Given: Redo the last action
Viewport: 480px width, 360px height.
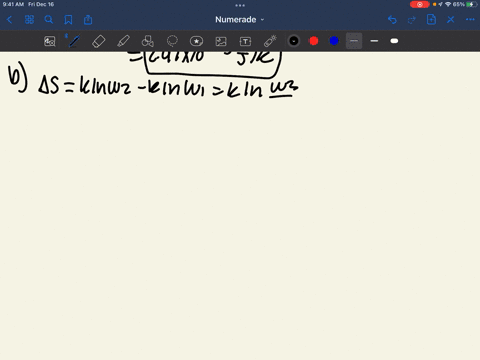Looking at the screenshot, I should click(x=412, y=20).
